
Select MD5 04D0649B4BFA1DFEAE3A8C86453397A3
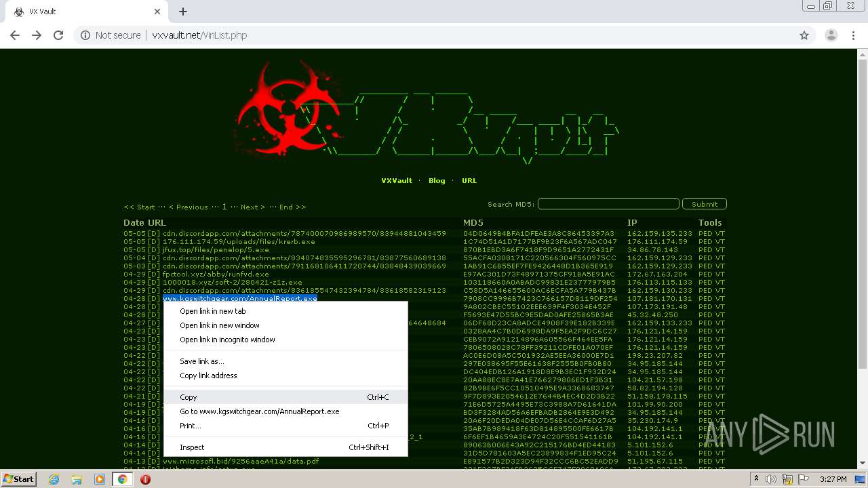tap(538, 233)
